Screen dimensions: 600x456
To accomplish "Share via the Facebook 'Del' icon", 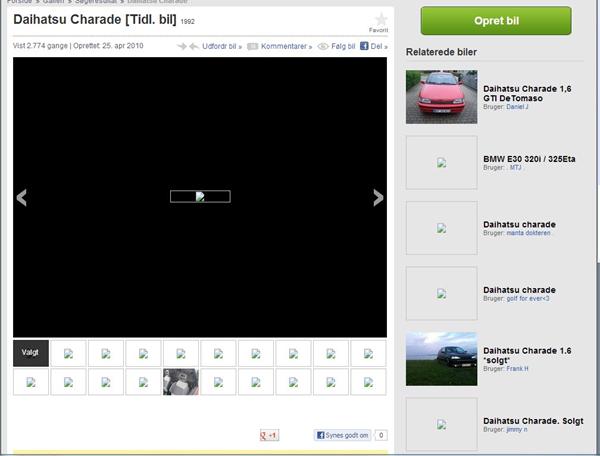I will pos(364,46).
